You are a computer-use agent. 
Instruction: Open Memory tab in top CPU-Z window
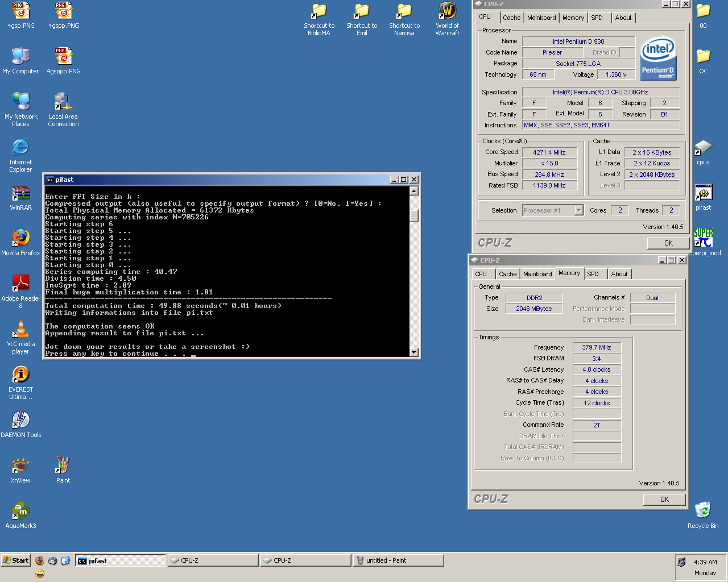point(573,18)
